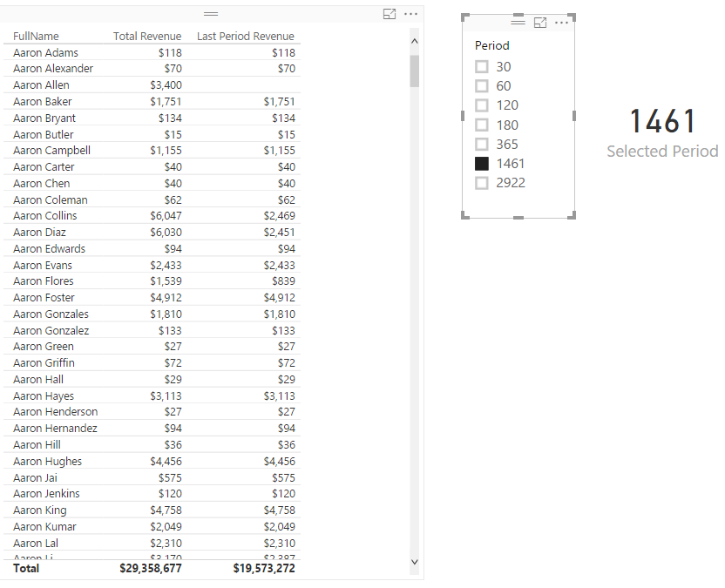Select the Aaron Adams table row

point(131,52)
